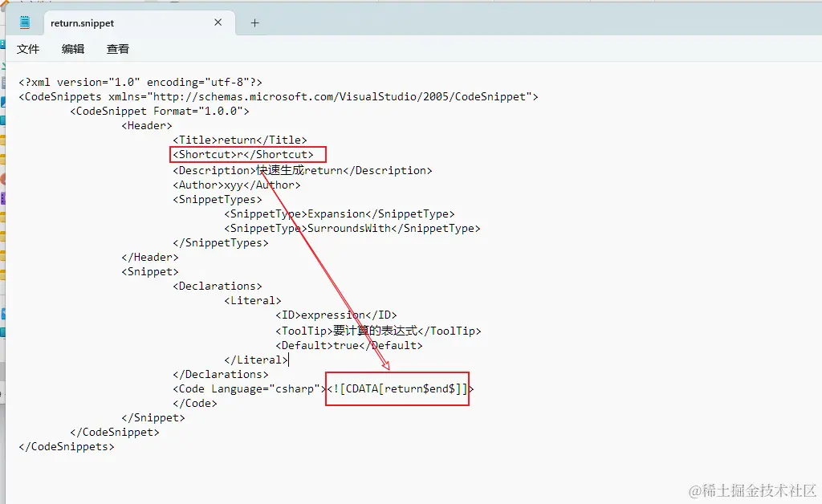Click the opening <Literal> tag

[x=253, y=301]
